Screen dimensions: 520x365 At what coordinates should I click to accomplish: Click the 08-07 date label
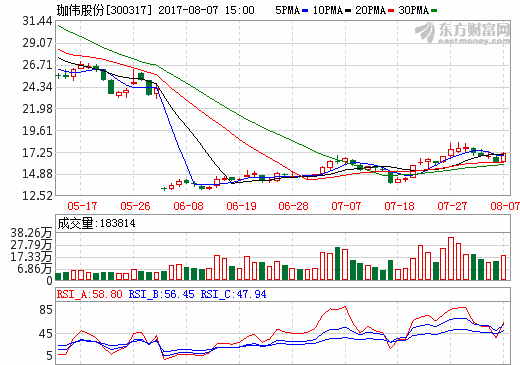[505, 206]
